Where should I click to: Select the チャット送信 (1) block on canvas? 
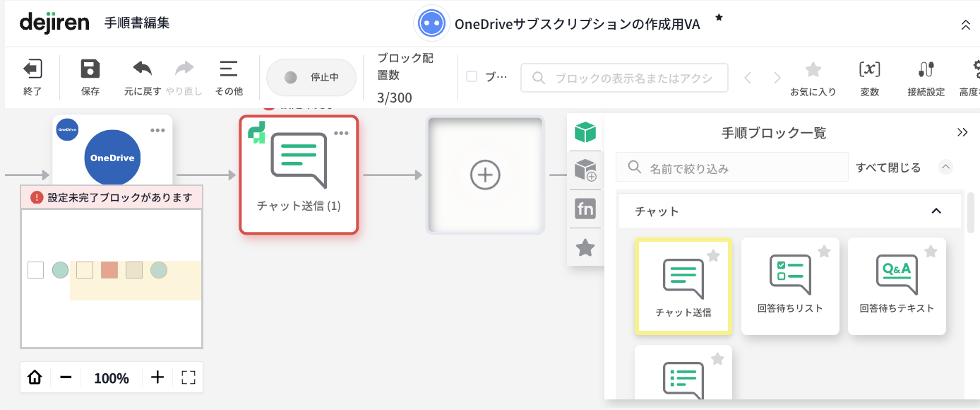(x=299, y=175)
